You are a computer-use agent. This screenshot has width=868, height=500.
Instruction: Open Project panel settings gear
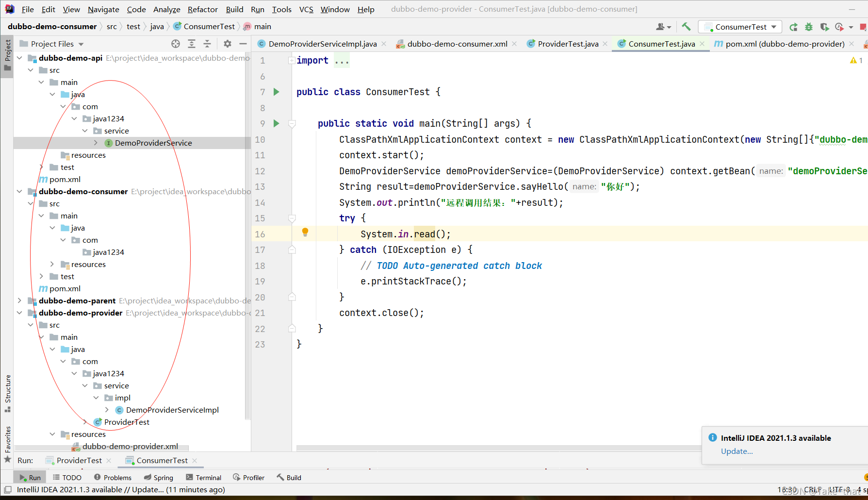(x=227, y=44)
